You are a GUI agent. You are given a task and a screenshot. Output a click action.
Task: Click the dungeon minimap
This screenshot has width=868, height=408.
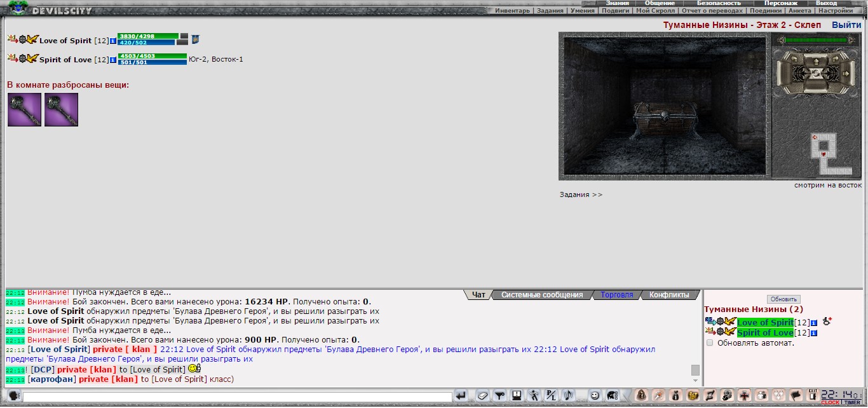831,153
